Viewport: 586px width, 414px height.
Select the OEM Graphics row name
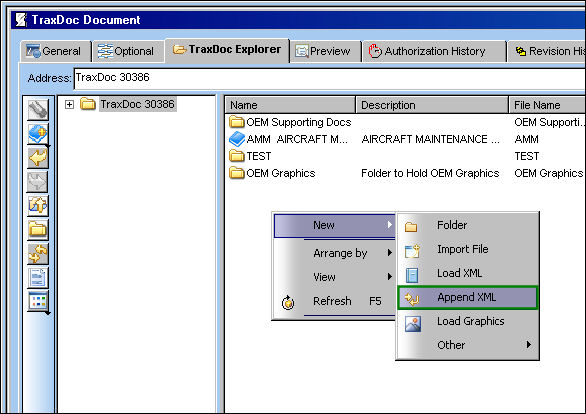point(281,173)
